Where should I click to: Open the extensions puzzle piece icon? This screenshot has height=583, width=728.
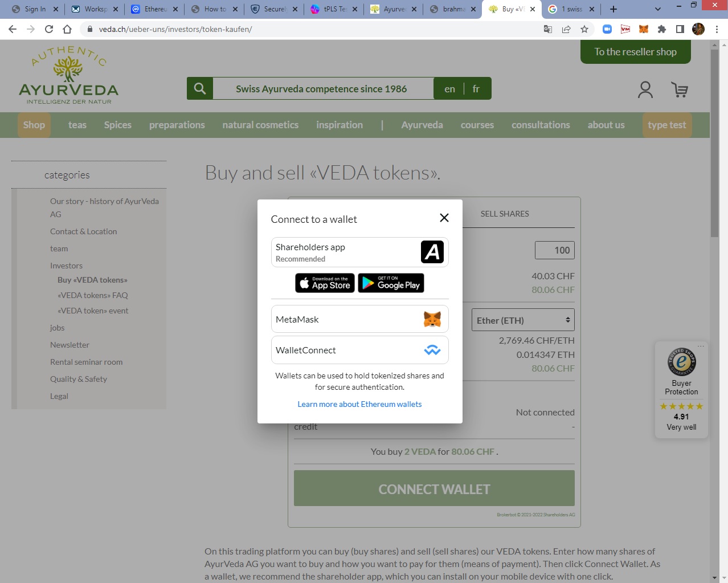tap(662, 29)
